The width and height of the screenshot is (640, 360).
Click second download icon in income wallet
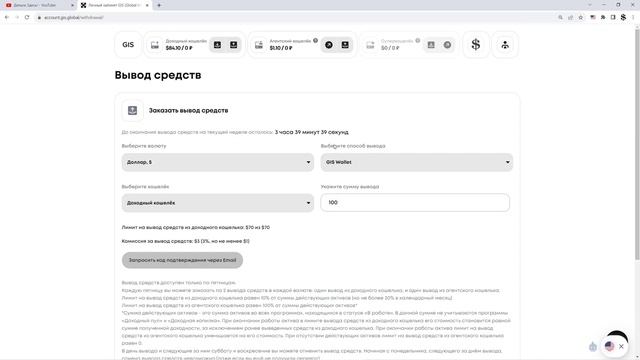point(233,45)
